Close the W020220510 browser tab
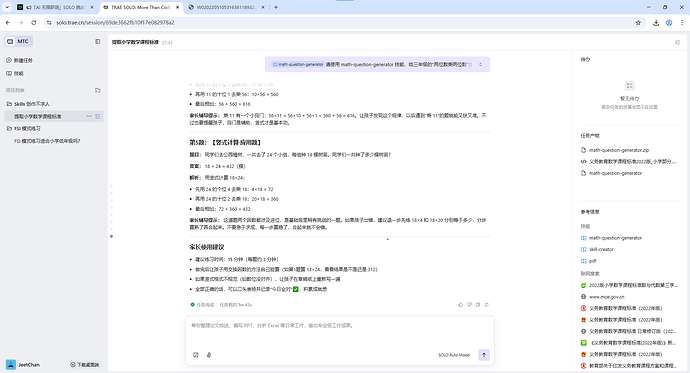The width and height of the screenshot is (690, 373). point(263,7)
